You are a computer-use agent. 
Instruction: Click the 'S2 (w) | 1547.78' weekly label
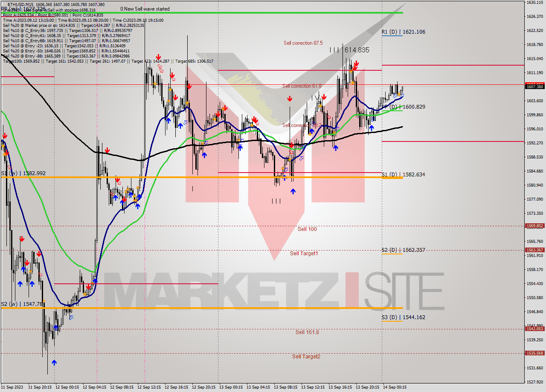[x=22, y=304]
